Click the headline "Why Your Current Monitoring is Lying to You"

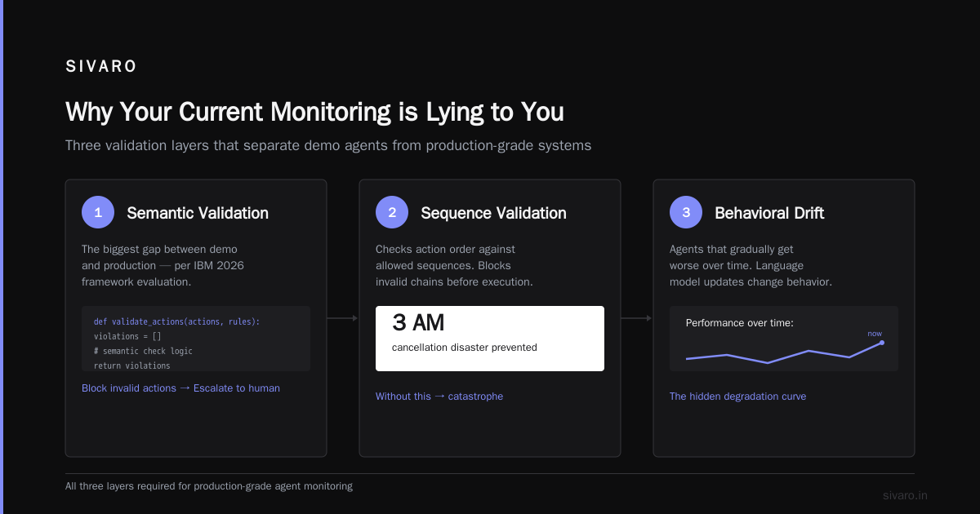point(314,112)
